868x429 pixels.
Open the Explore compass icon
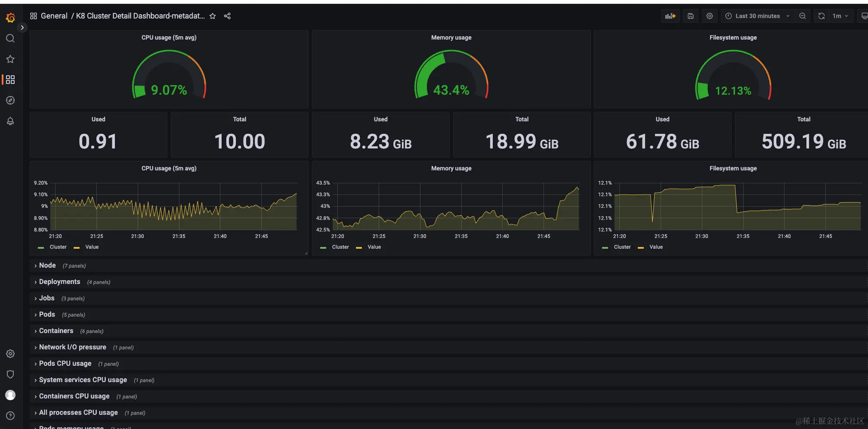tap(10, 100)
